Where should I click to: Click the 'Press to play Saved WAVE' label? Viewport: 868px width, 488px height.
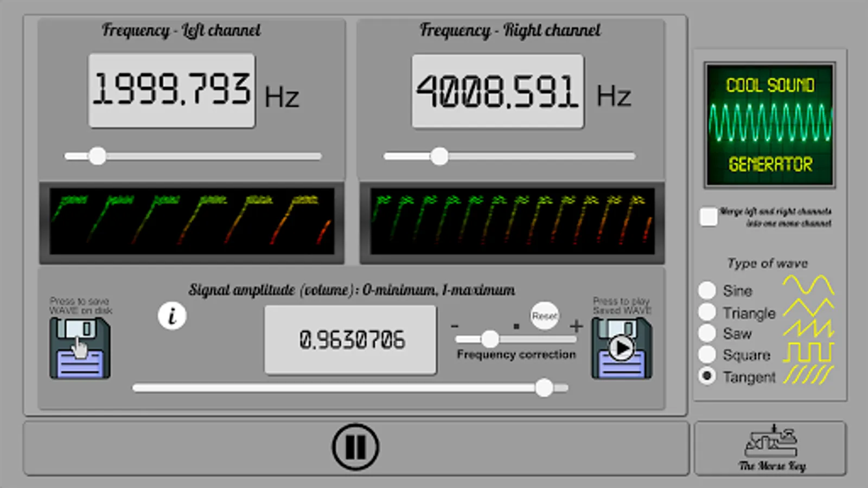coord(622,306)
